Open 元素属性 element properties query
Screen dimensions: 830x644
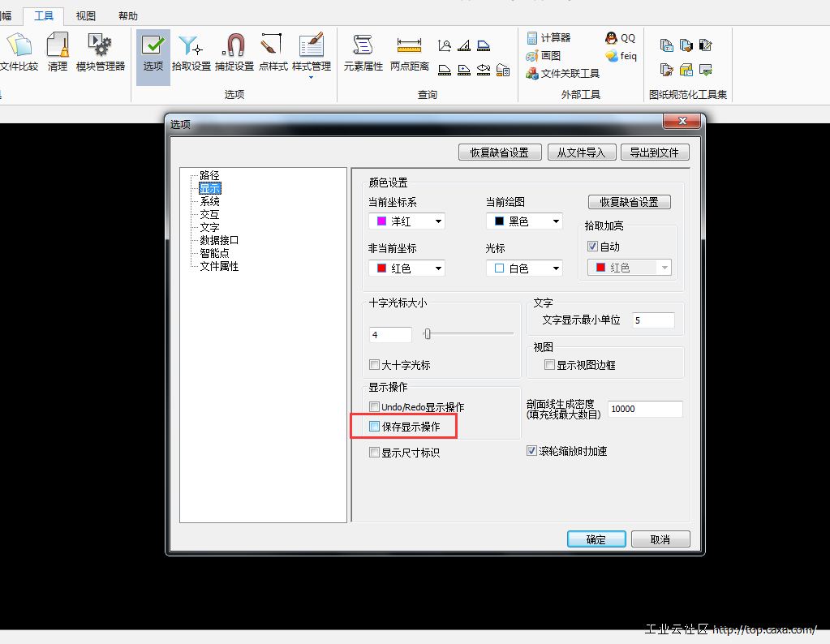click(363, 52)
